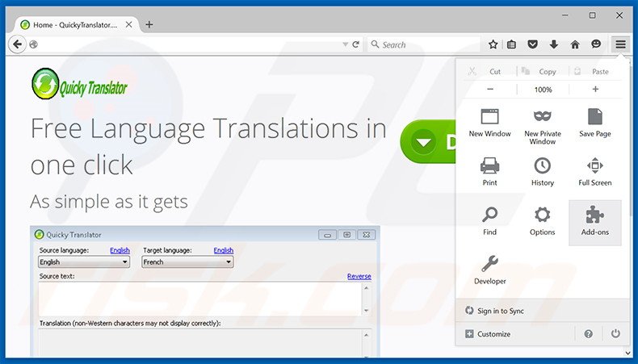The image size is (638, 364).
Task: Open the Developer wrench menu
Action: pos(489,270)
